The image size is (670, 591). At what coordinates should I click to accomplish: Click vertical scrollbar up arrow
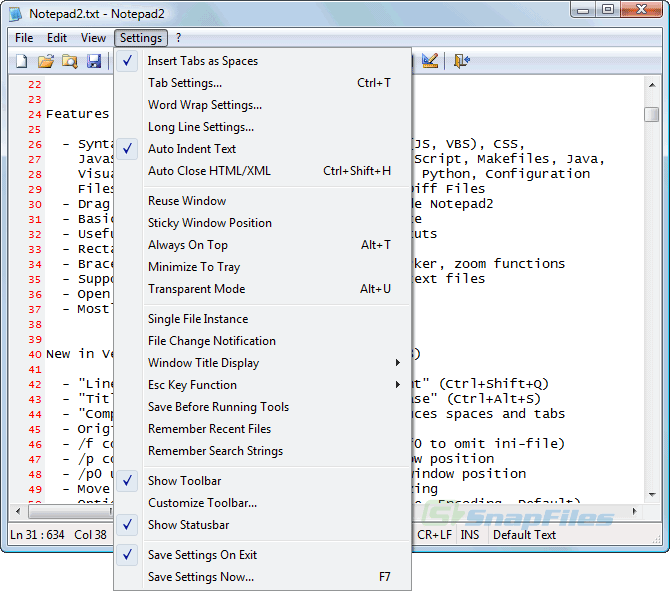point(652,85)
